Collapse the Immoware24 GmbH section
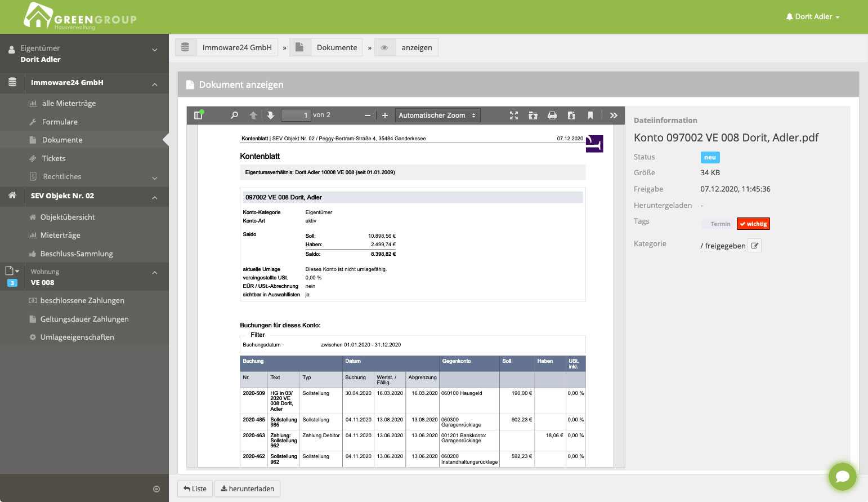The image size is (868, 502). [154, 84]
